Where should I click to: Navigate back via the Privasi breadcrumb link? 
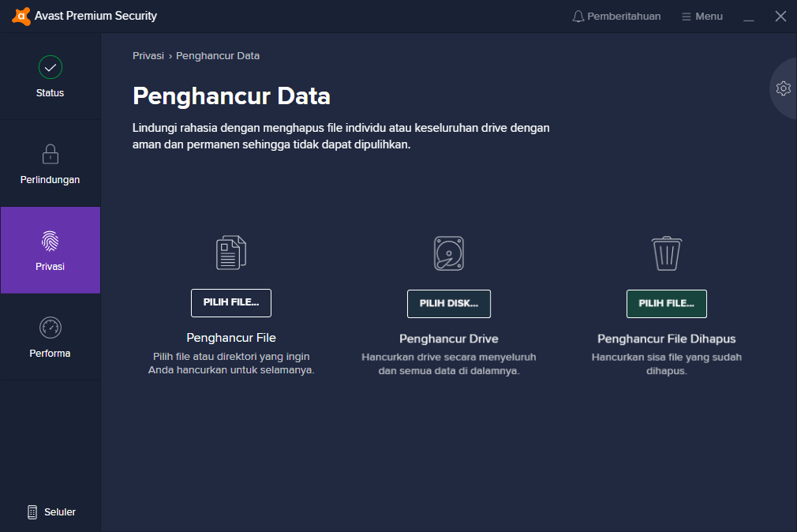(x=148, y=56)
